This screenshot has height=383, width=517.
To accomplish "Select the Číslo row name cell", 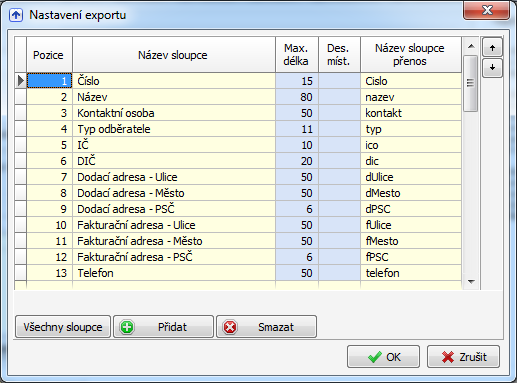I will pyautogui.click(x=174, y=81).
